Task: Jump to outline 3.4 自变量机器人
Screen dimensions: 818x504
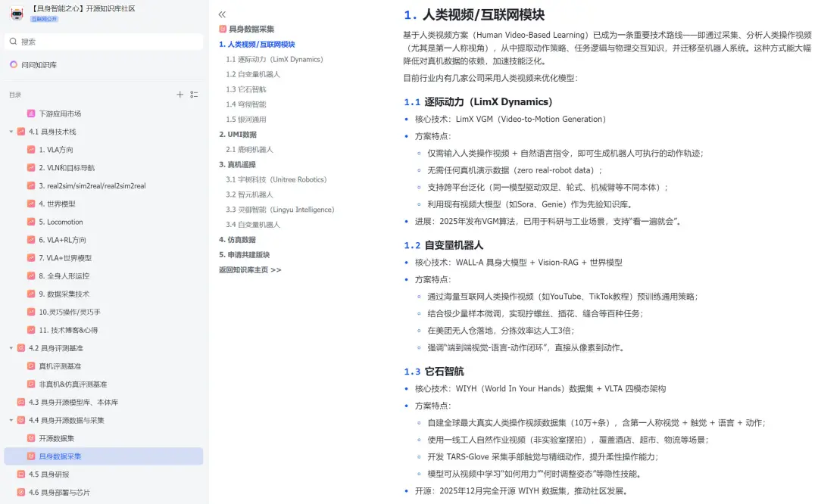Action: tap(253, 225)
